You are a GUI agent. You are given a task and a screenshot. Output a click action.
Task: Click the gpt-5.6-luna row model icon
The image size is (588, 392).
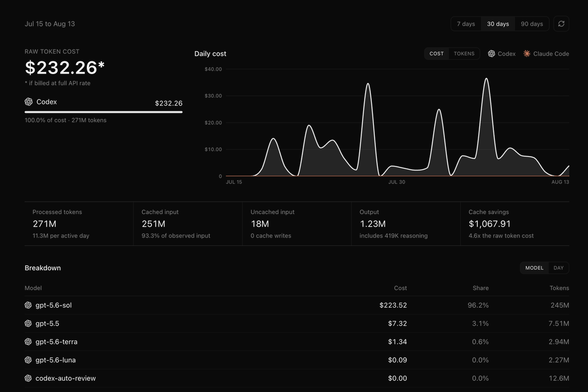[28, 360]
